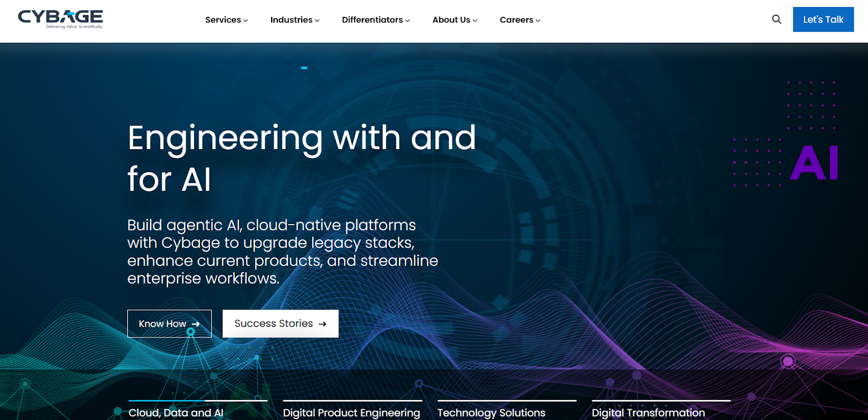This screenshot has width=868, height=420.
Task: Expand the Differentiators chevron
Action: (407, 21)
